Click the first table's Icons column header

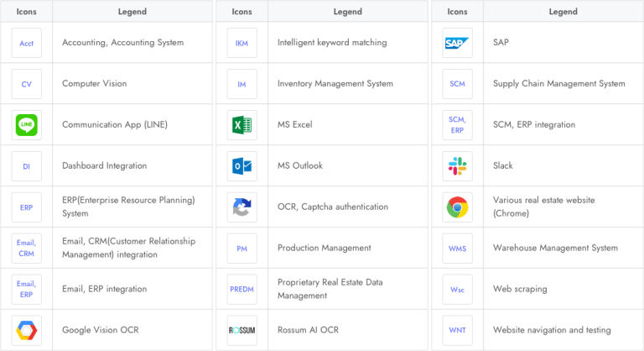tap(27, 12)
